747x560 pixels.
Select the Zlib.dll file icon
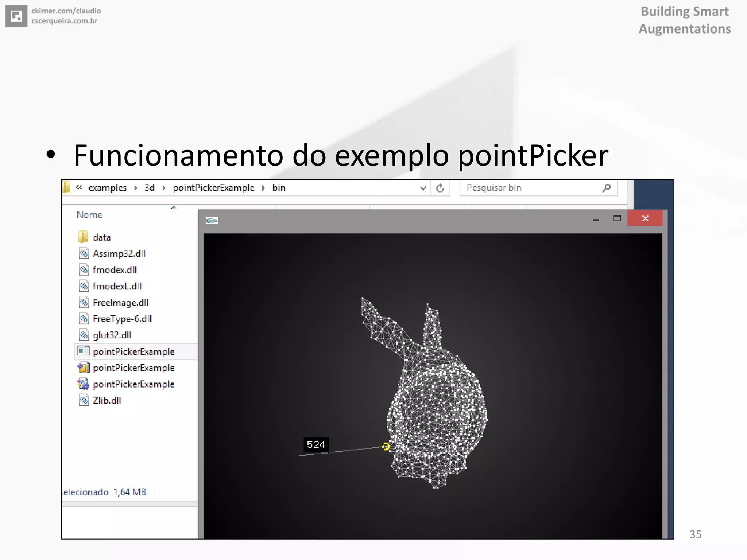(x=84, y=400)
